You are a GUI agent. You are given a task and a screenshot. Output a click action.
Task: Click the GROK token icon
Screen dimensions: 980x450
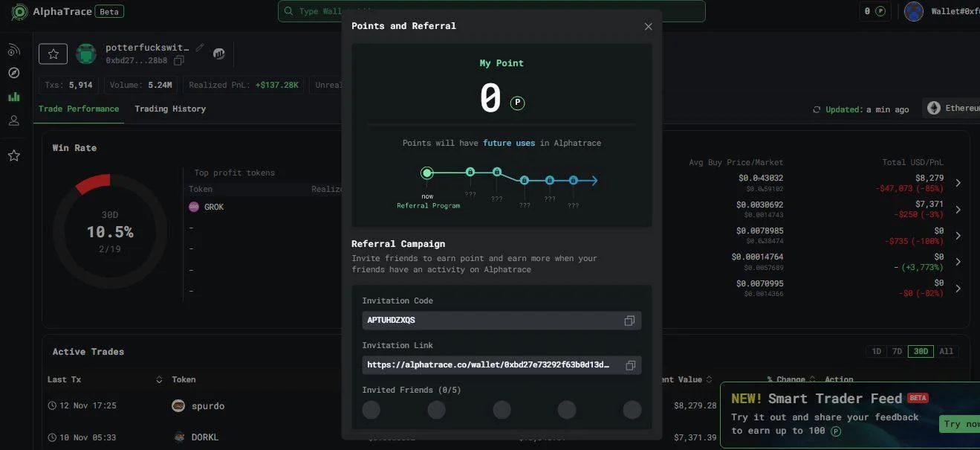tap(194, 207)
